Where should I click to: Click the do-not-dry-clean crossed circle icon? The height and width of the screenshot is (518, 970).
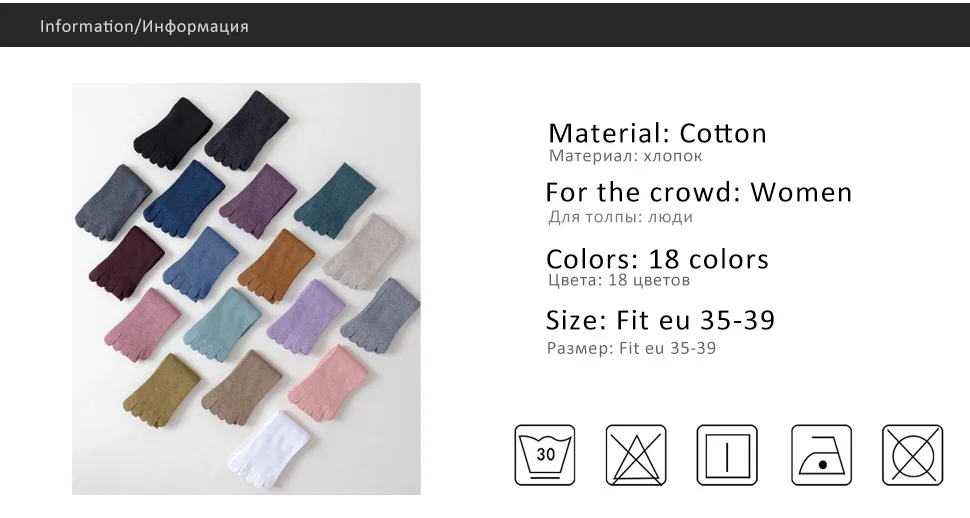(x=912, y=455)
